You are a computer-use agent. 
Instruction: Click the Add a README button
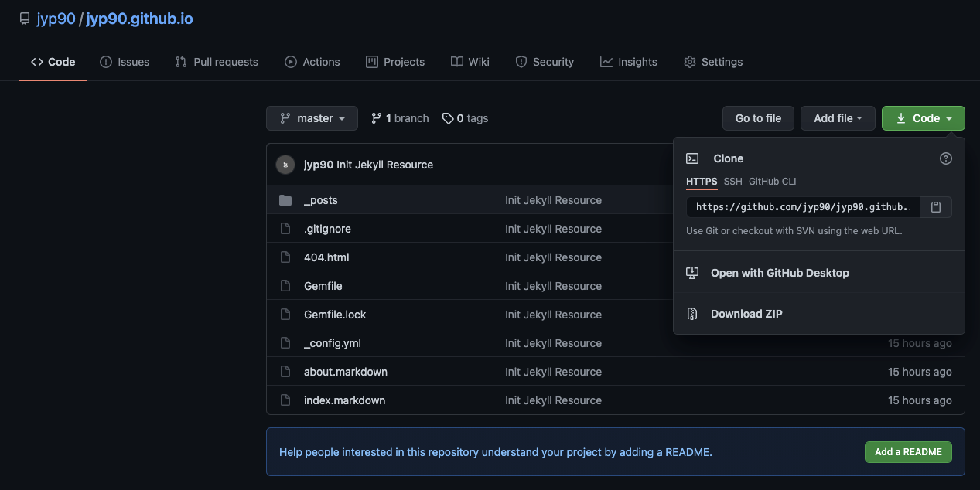[x=908, y=452]
